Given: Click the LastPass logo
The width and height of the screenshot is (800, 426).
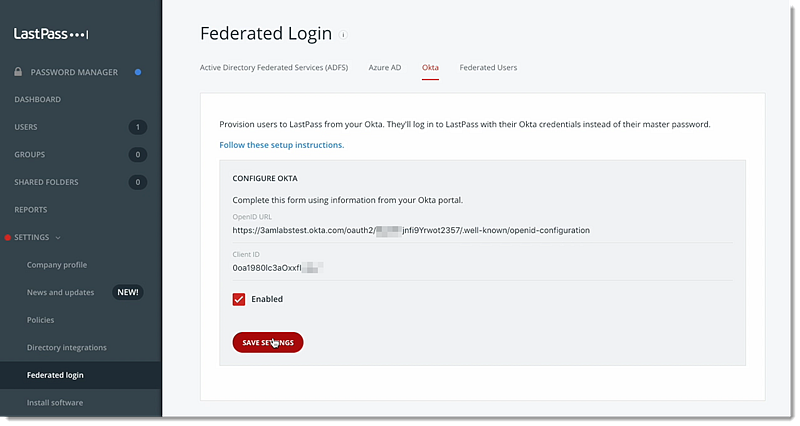Looking at the screenshot, I should point(51,34).
